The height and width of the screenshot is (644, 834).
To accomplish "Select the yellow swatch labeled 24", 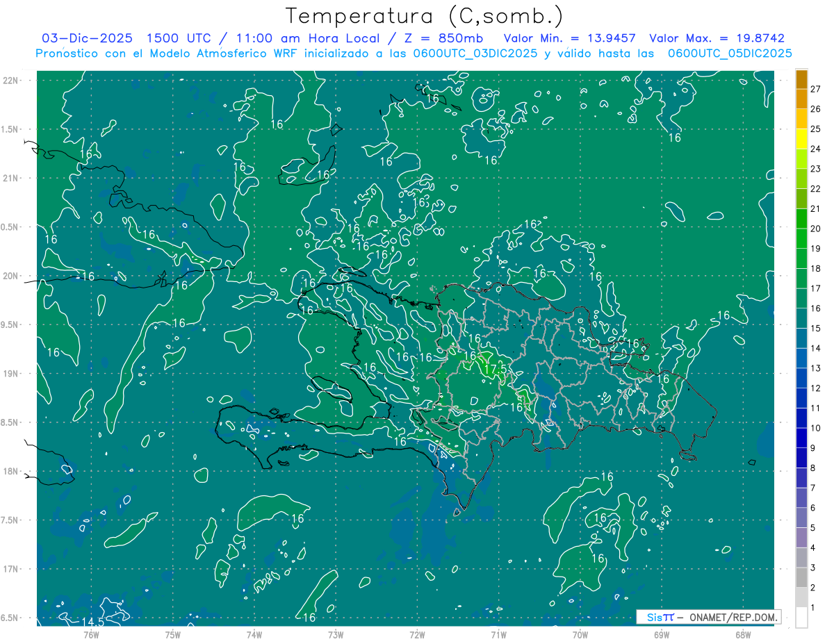I will 801,140.
